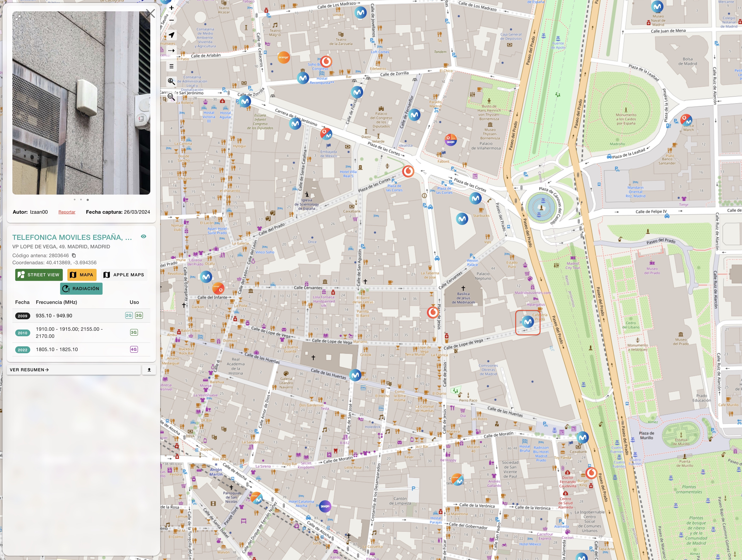Select the third carousel dot

(x=88, y=200)
